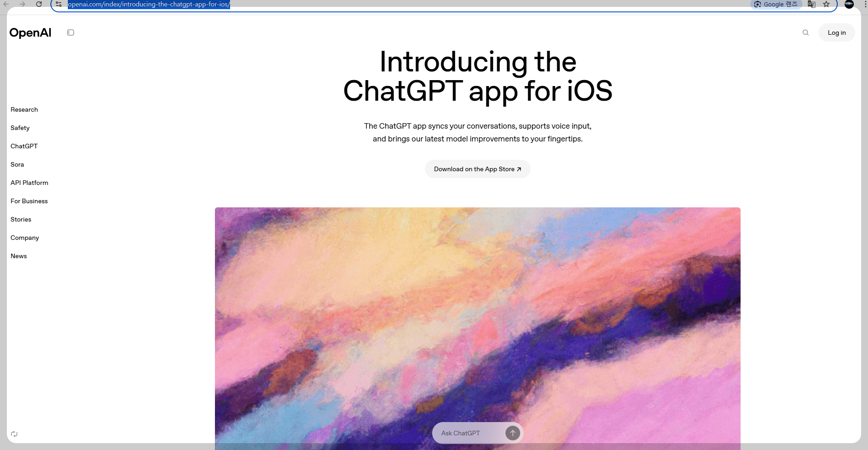Open Research in the sidebar menu

pos(24,109)
